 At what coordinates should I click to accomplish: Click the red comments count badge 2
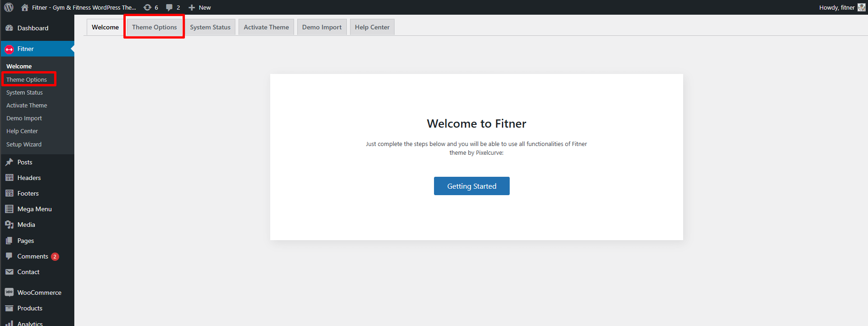pyautogui.click(x=55, y=257)
